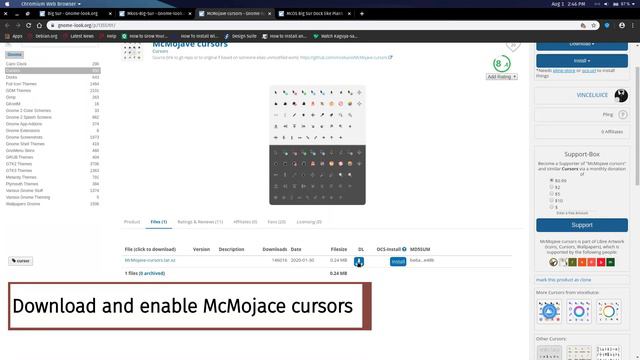Open the Add Rating dropdown
640x360 pixels.
click(x=502, y=77)
